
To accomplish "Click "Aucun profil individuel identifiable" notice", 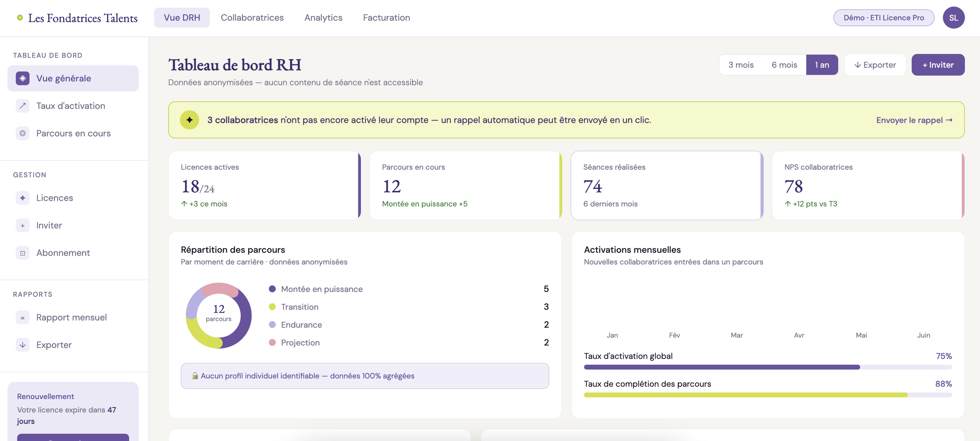I will pos(365,376).
